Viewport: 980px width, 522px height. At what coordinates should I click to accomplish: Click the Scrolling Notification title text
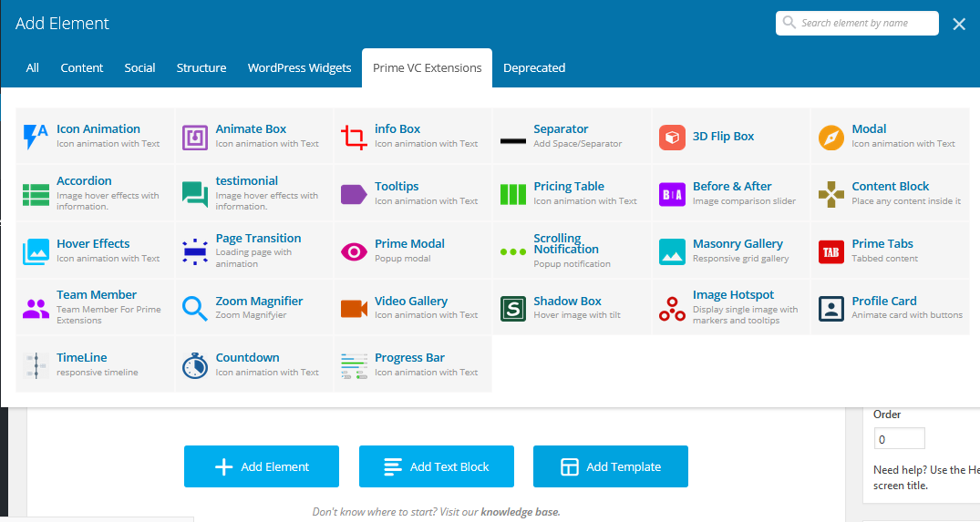point(565,243)
